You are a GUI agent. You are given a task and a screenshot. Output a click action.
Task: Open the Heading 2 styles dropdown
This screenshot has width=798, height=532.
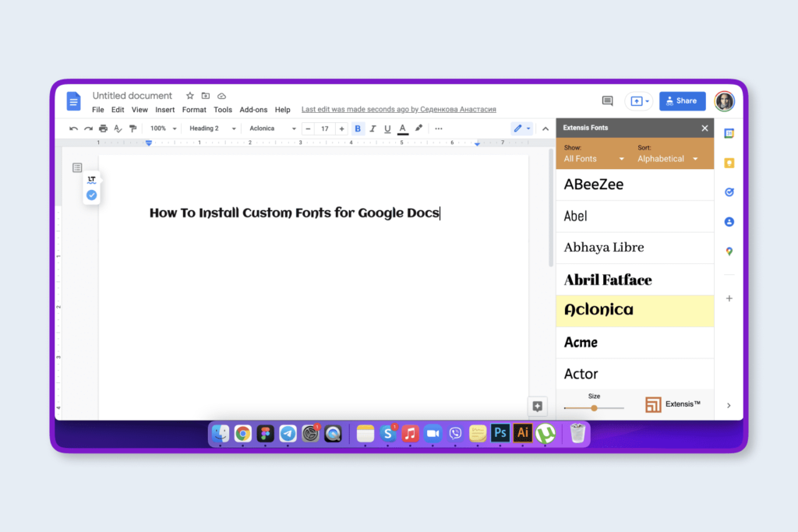coord(211,129)
